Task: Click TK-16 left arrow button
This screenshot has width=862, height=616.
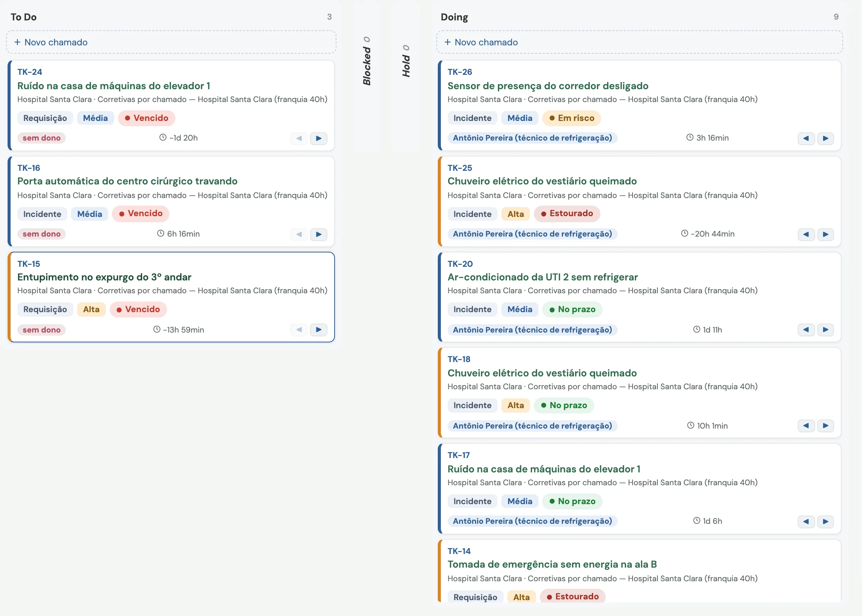Action: pos(299,234)
